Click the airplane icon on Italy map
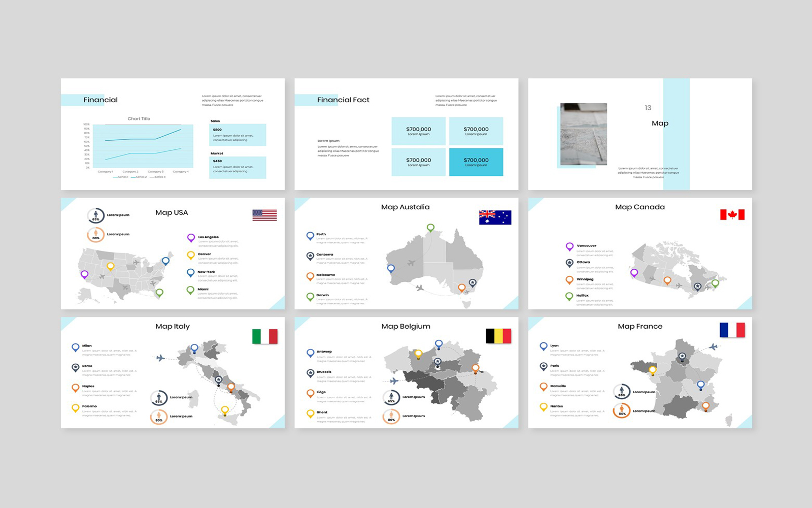Screen dimensions: 812x508 coord(160,358)
